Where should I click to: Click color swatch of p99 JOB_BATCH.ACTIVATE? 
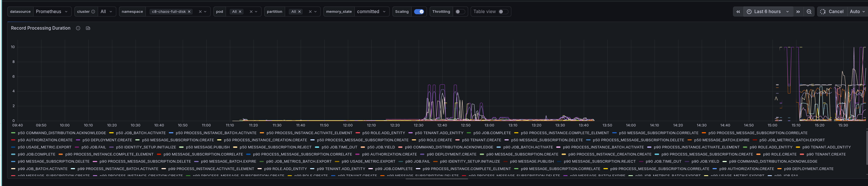click(13, 169)
